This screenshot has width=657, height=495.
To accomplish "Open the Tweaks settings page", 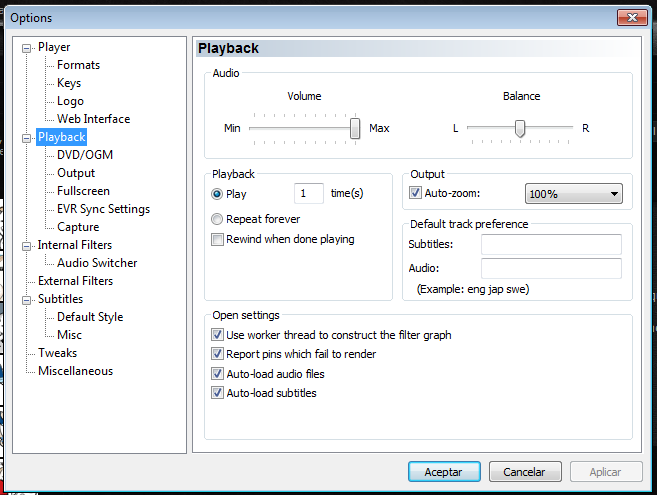I will [57, 353].
